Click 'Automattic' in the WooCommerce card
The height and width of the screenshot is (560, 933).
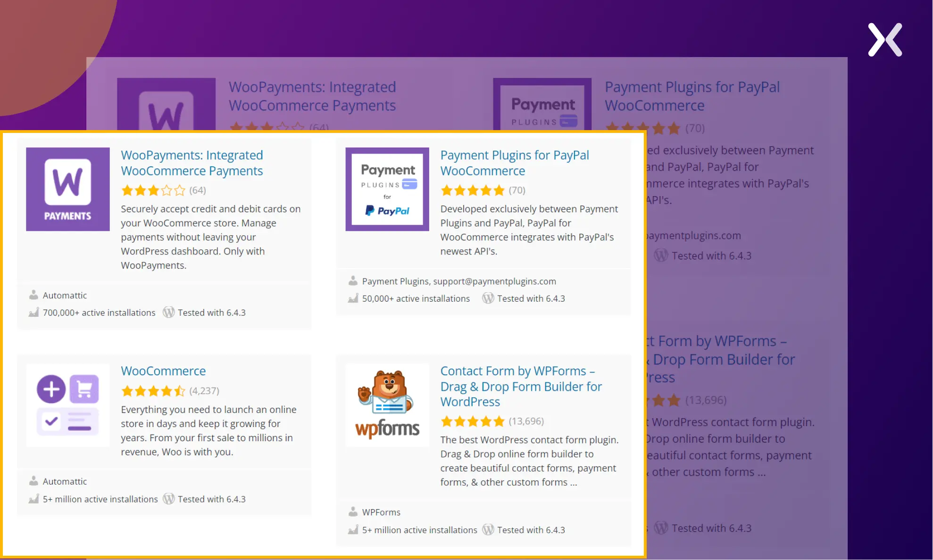tap(65, 482)
